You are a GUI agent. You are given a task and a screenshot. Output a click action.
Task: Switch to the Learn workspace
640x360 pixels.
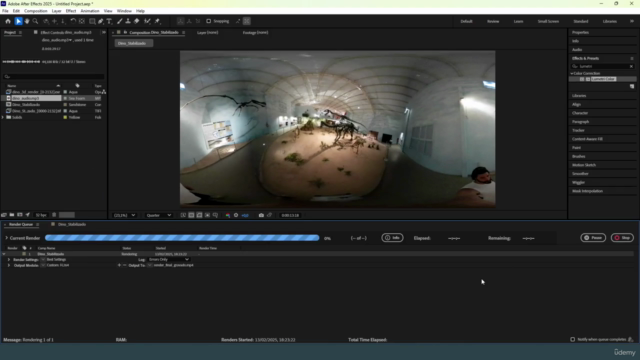pos(518,21)
